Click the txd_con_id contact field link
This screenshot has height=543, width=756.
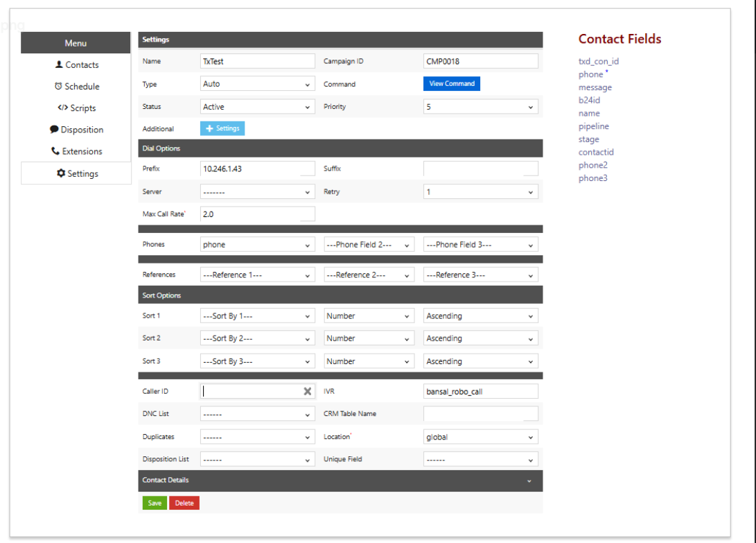pos(599,61)
